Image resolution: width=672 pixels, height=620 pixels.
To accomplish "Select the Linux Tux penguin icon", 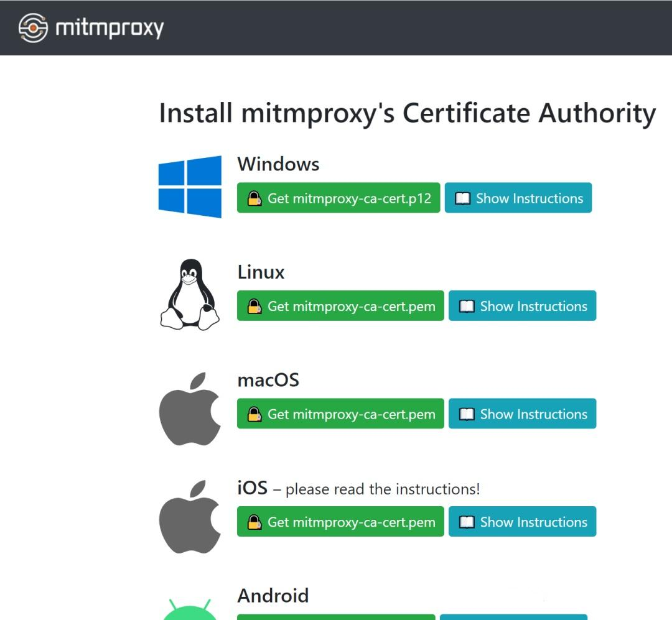I will pos(190,292).
